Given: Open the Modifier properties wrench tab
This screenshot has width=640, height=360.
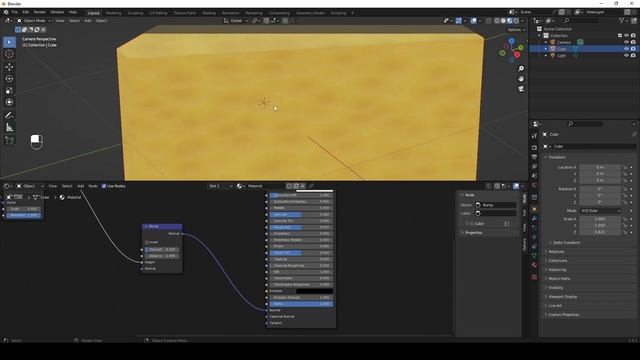Looking at the screenshot, I should (x=534, y=219).
